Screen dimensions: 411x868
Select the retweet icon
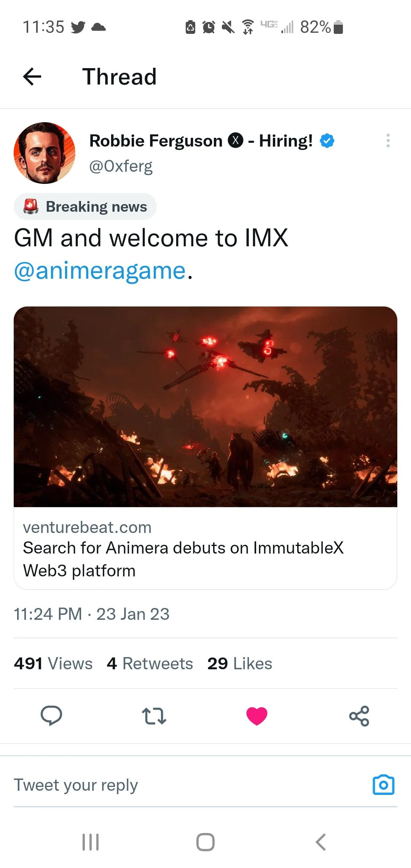click(x=154, y=716)
